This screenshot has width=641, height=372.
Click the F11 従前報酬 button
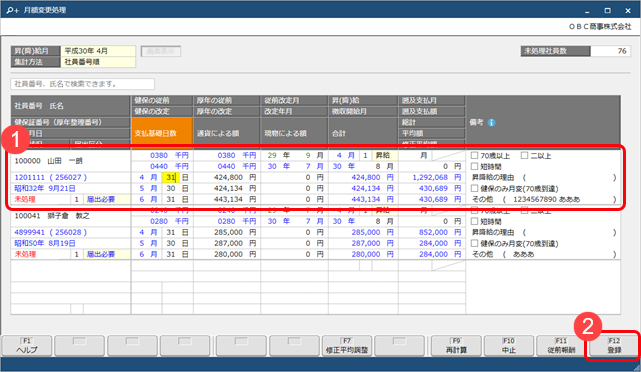point(561,346)
